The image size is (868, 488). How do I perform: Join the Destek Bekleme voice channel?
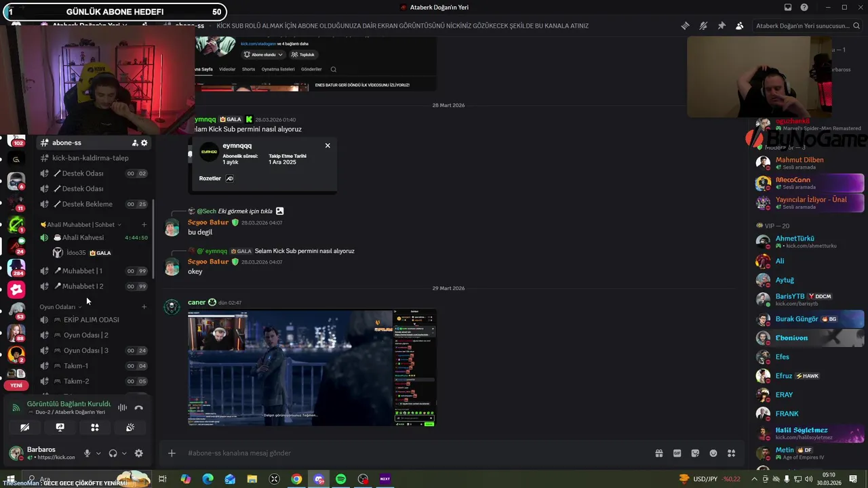pyautogui.click(x=94, y=204)
